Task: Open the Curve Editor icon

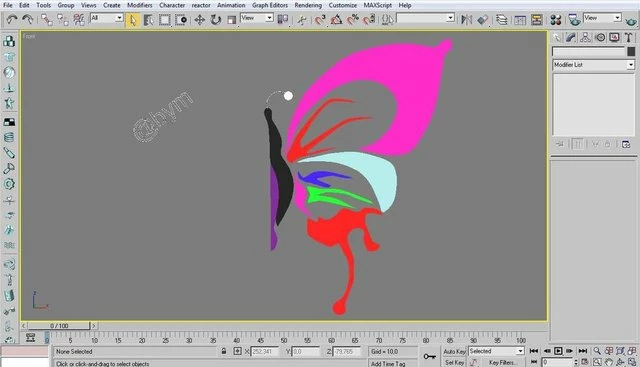Action: [520, 20]
